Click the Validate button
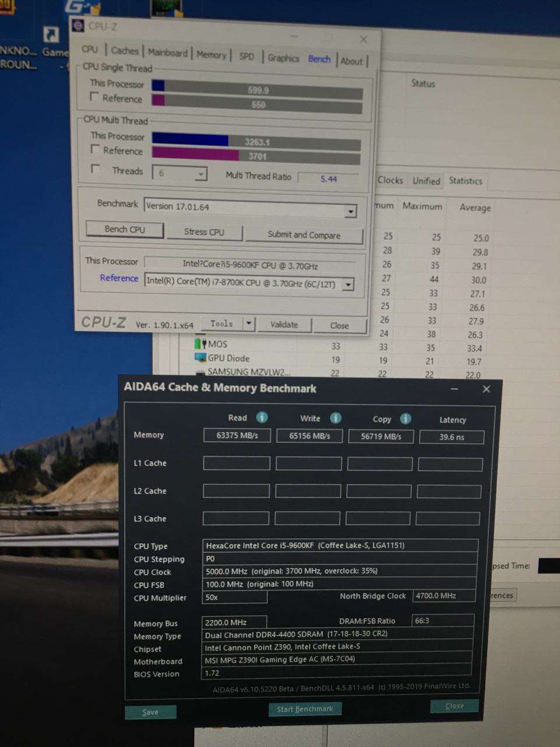 [284, 324]
